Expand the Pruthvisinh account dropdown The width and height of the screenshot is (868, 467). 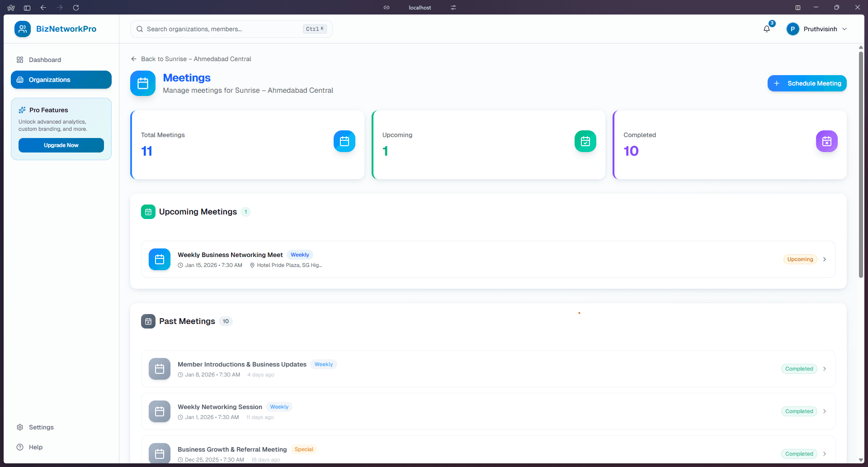(x=816, y=29)
